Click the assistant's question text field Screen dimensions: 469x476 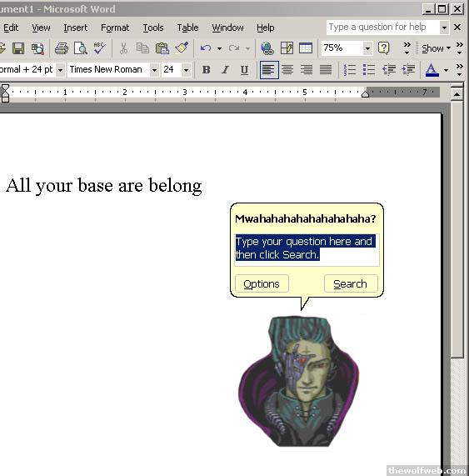[307, 250]
